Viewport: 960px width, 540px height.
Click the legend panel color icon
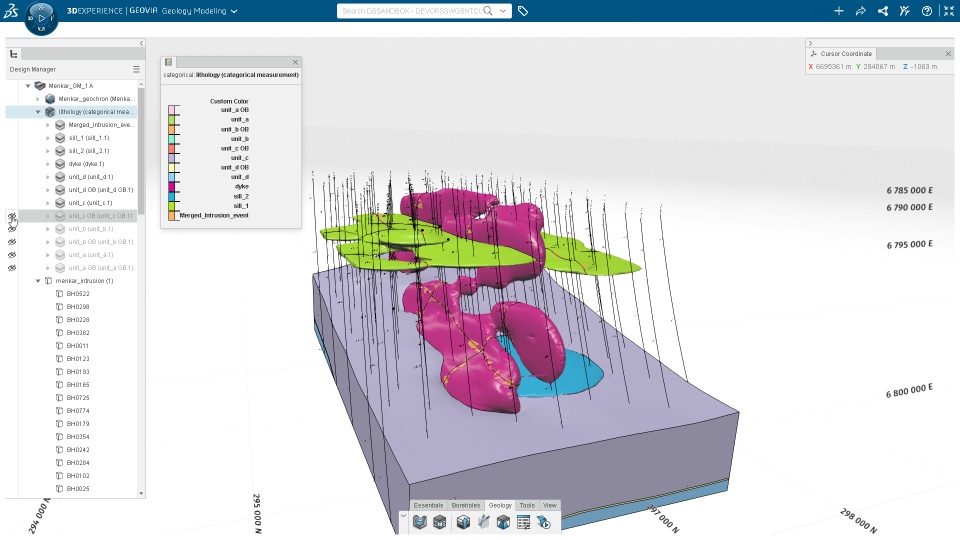click(x=168, y=62)
